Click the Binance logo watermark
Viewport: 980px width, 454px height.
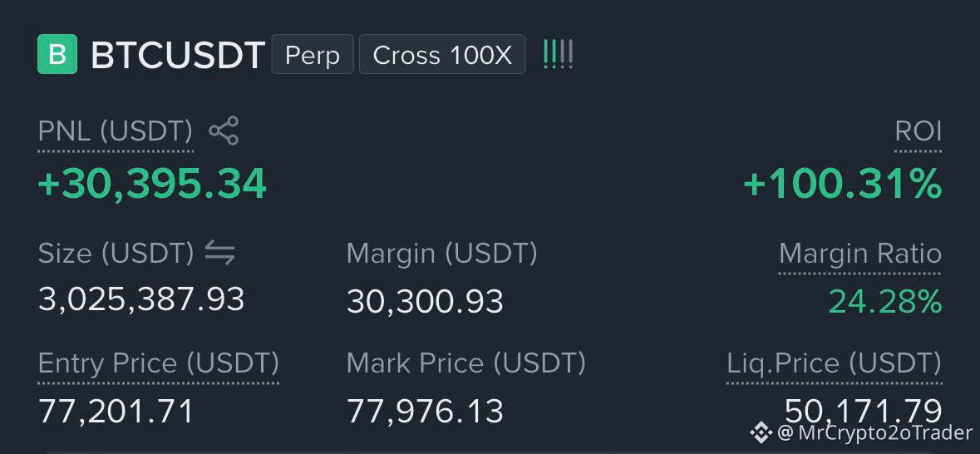click(761, 432)
